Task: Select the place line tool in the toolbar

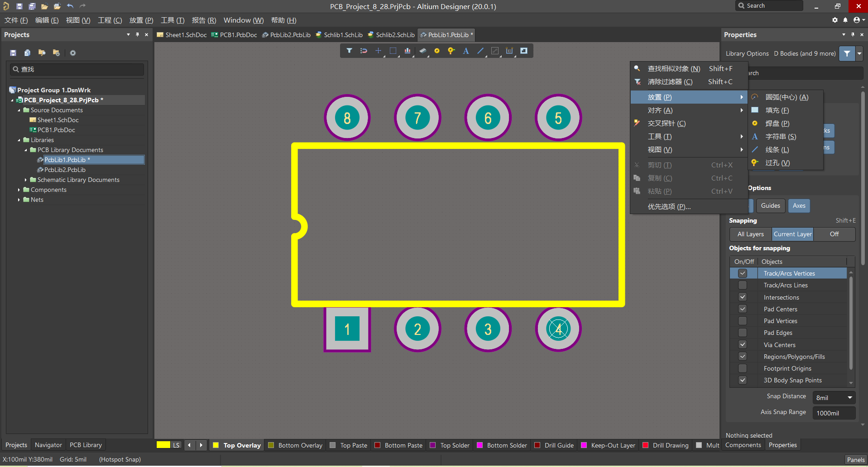Action: [480, 51]
